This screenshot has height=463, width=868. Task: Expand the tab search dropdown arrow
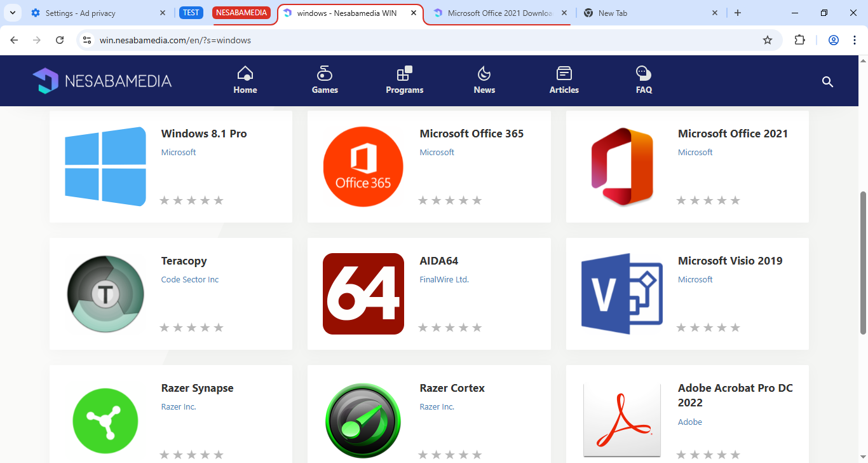coord(12,13)
